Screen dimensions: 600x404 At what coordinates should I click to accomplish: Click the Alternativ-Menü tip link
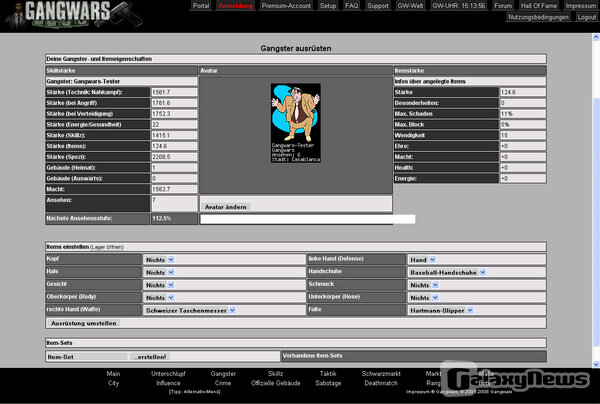pos(194,392)
